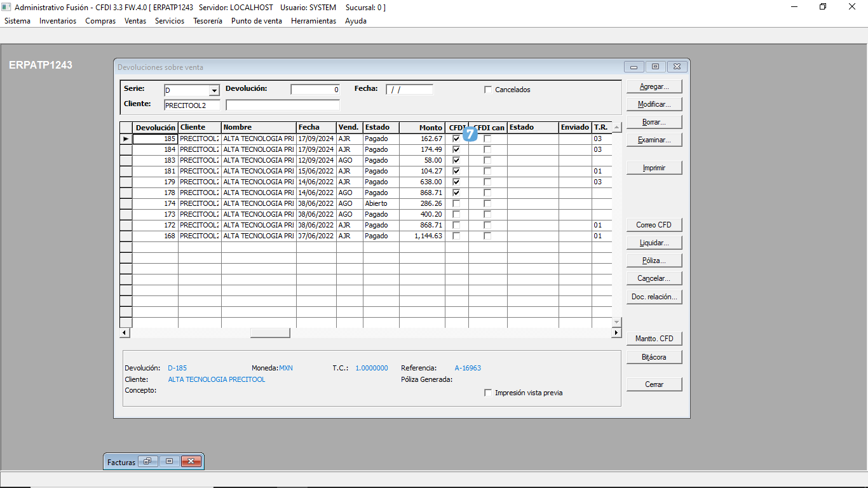Check CFDI can box for devolución 181
868x488 pixels.
487,171
